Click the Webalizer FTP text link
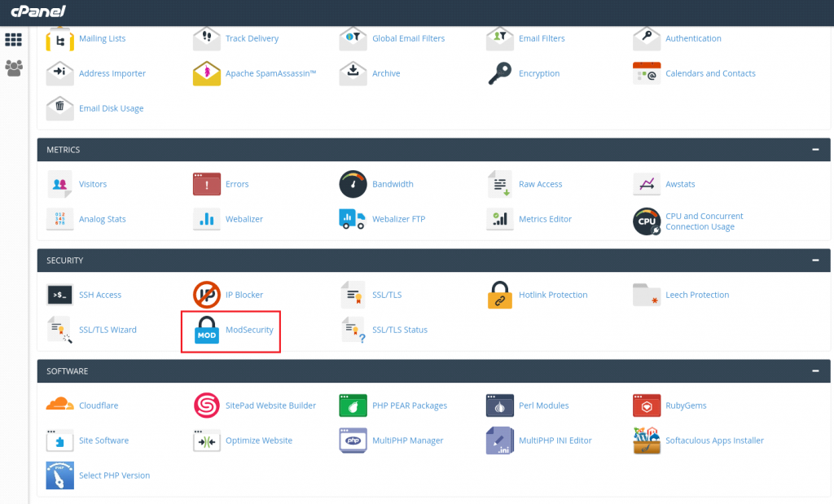 coord(399,219)
